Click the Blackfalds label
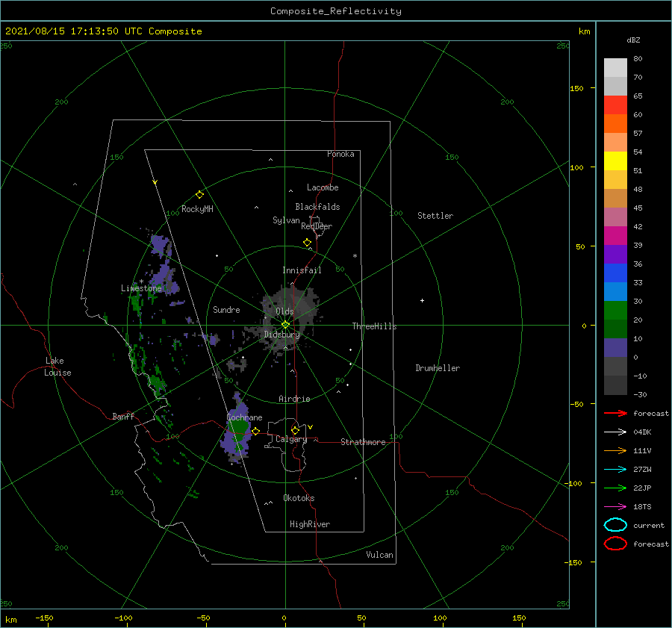This screenshot has height=628, width=672. 317,207
